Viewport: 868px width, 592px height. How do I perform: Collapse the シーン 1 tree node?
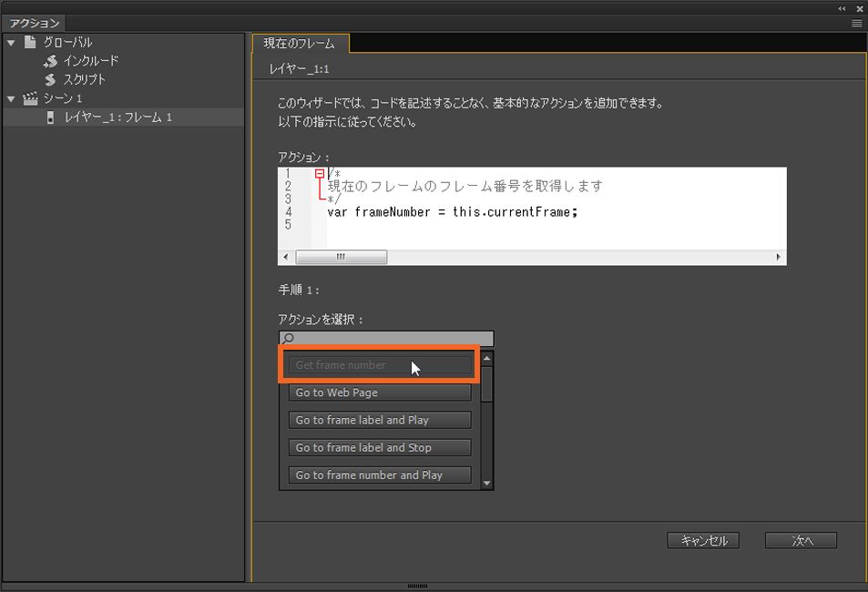11,99
